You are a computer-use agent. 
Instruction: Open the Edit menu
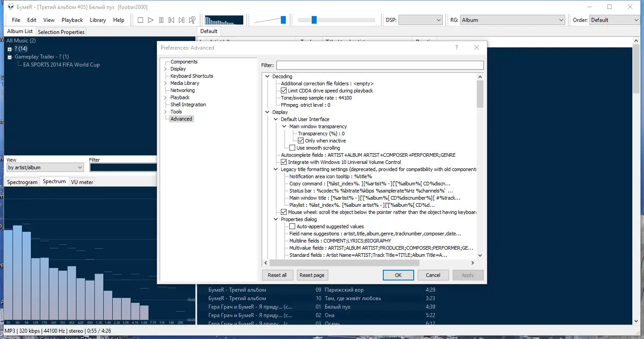[32, 20]
